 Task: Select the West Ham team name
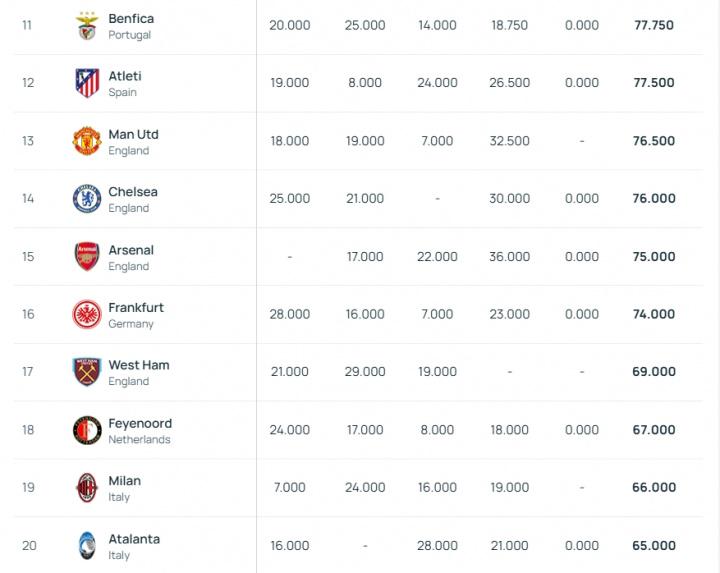139,365
